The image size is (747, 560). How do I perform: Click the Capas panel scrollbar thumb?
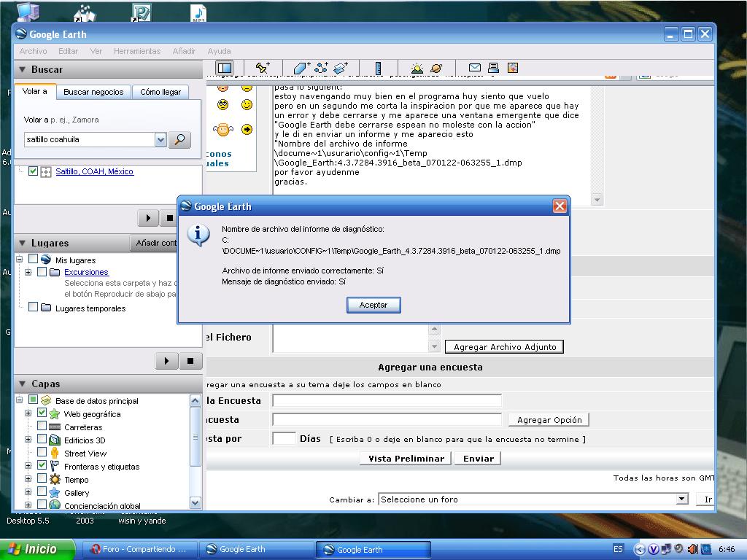tap(195, 437)
